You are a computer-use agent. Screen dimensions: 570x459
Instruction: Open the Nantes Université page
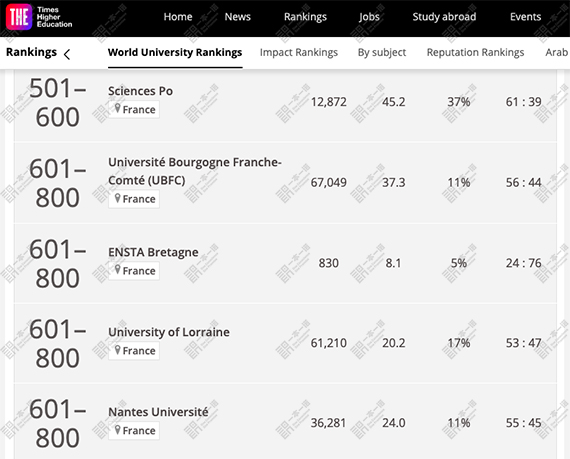coord(158,412)
